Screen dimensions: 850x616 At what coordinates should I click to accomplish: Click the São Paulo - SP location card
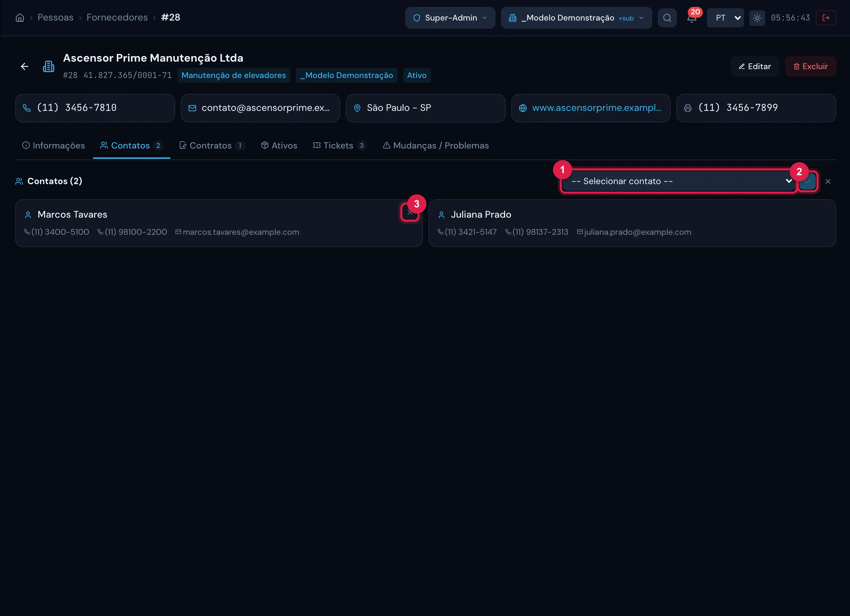425,108
